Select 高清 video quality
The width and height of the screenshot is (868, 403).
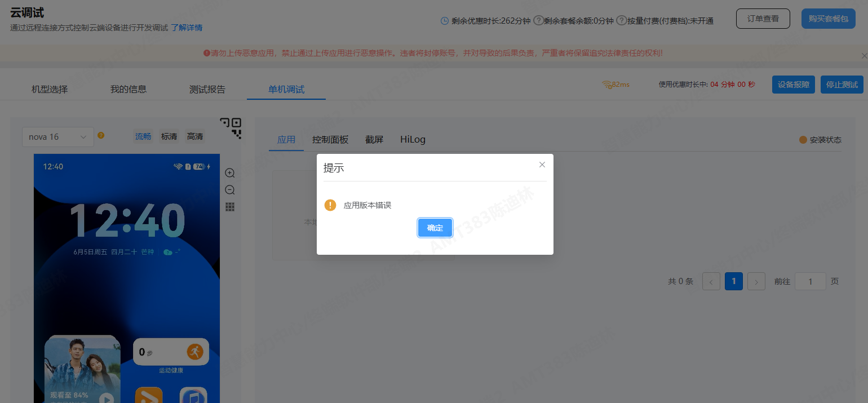point(195,136)
